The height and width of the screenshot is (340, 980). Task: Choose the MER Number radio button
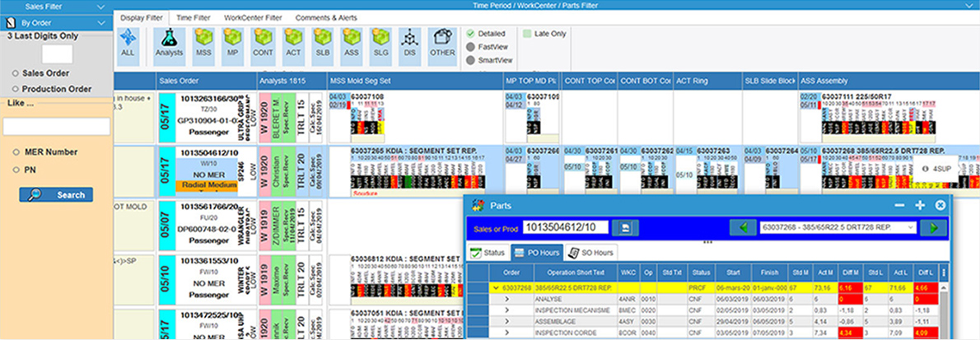click(x=15, y=151)
